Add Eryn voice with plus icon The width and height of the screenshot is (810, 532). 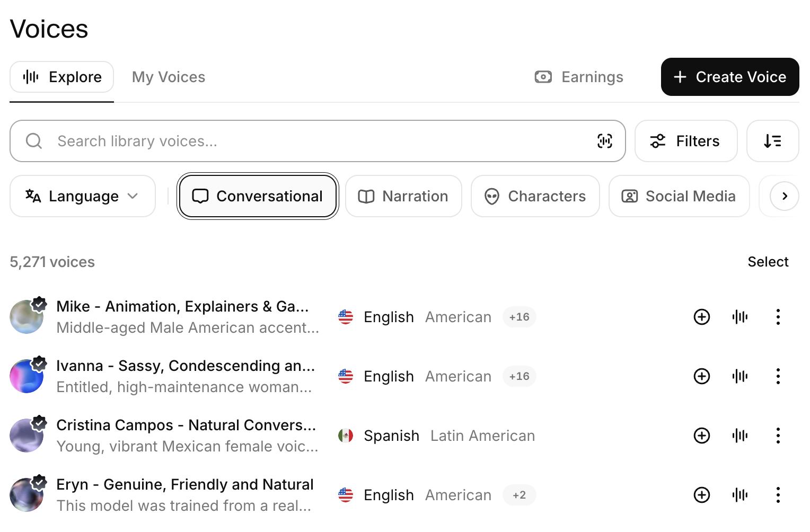(702, 495)
